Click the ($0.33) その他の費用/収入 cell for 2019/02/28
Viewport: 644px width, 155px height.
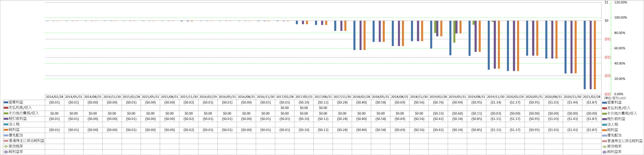point(438,113)
